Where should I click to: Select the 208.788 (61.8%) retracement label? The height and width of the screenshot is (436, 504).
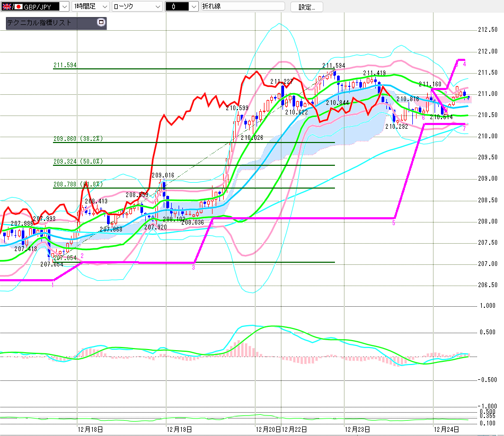[78, 184]
